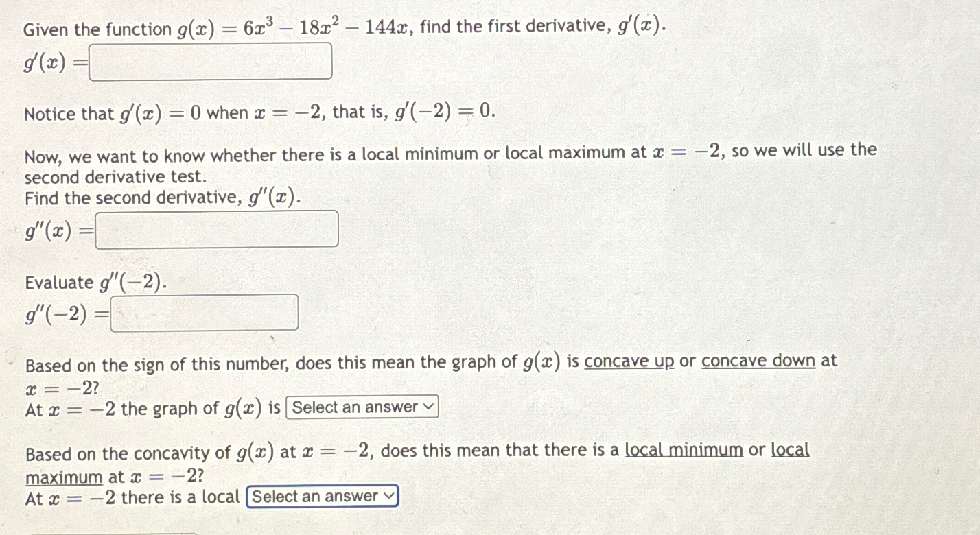
Task: Select the first derivative answer box
Action: point(209,62)
